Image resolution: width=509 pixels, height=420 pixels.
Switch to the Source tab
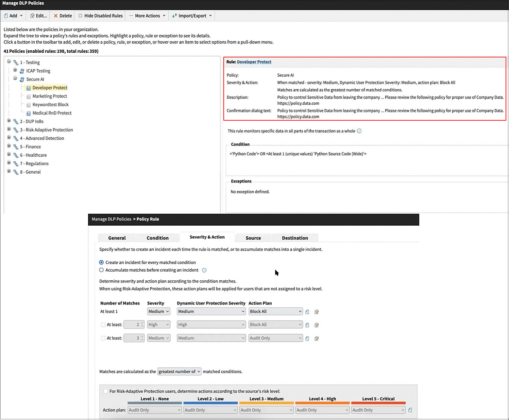click(253, 238)
